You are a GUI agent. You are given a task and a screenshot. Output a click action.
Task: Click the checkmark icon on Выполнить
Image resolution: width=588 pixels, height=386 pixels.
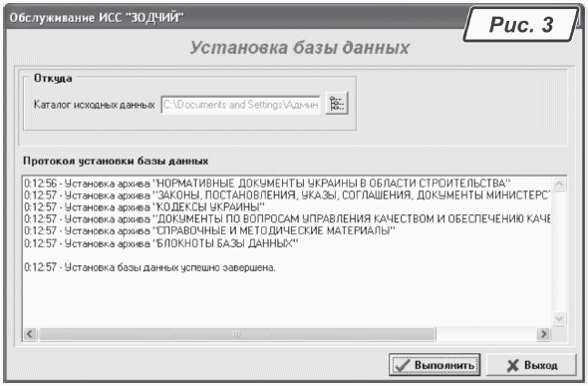402,365
